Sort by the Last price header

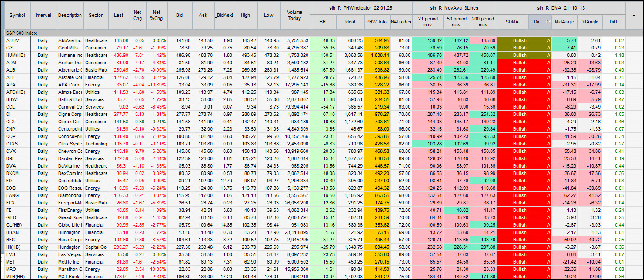click(119, 15)
